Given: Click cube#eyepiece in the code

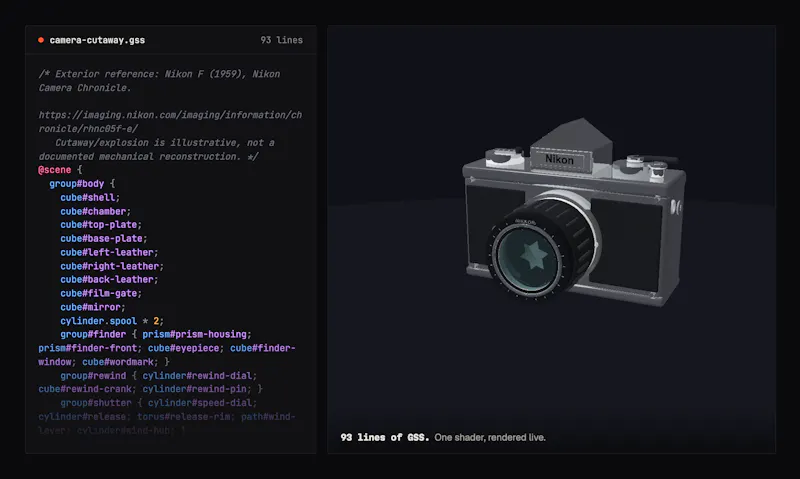Looking at the screenshot, I should tap(184, 348).
